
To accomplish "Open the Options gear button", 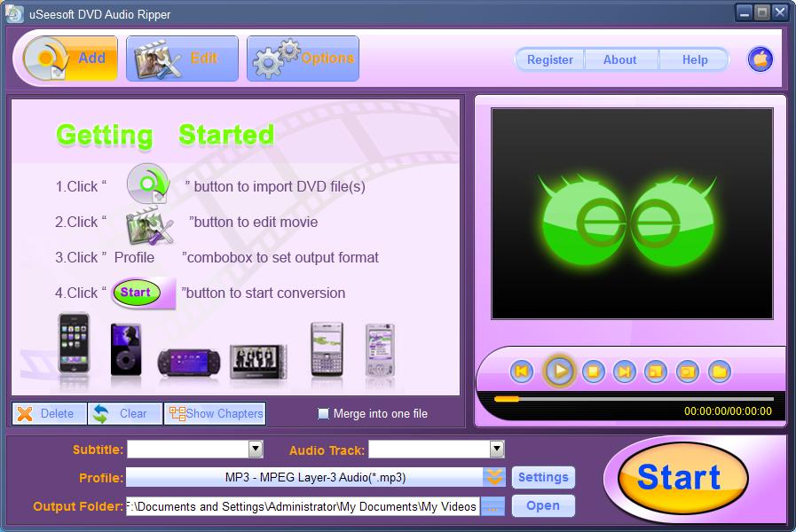I will (x=303, y=59).
